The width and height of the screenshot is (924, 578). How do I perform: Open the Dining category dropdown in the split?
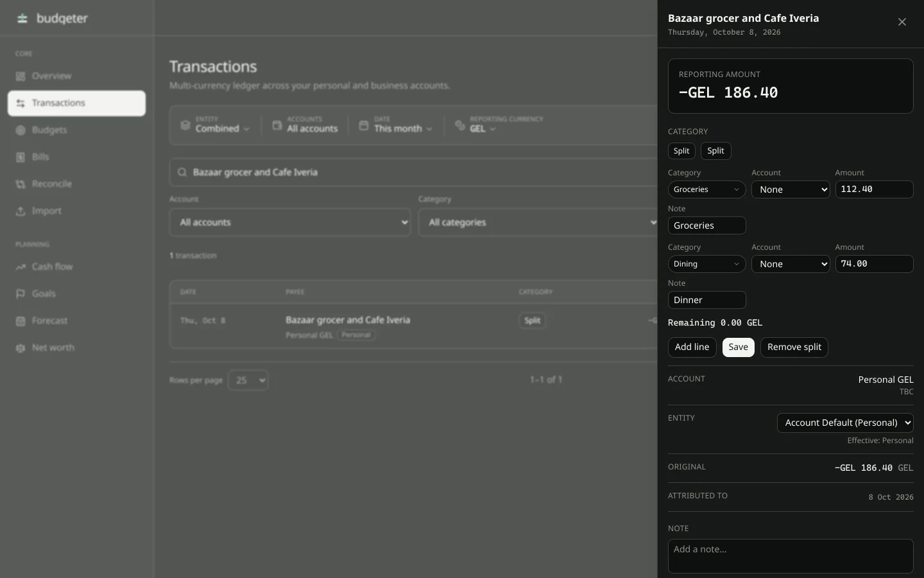tap(706, 264)
